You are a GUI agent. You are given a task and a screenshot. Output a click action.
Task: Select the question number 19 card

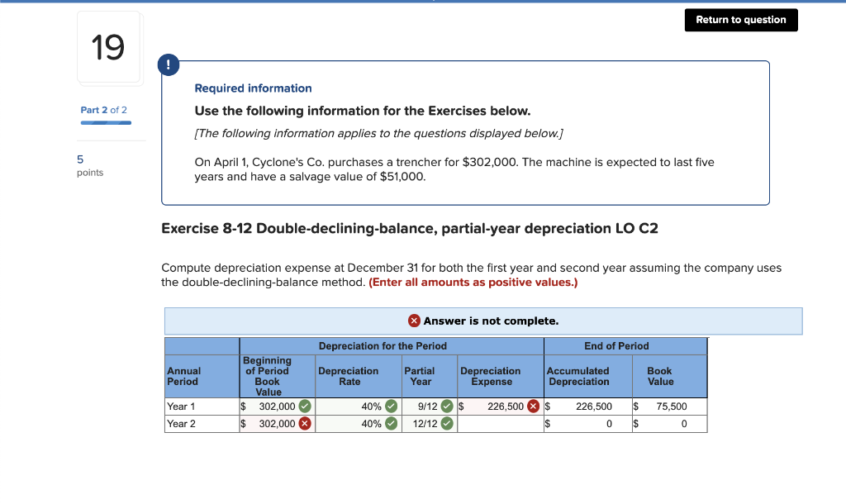click(x=109, y=47)
